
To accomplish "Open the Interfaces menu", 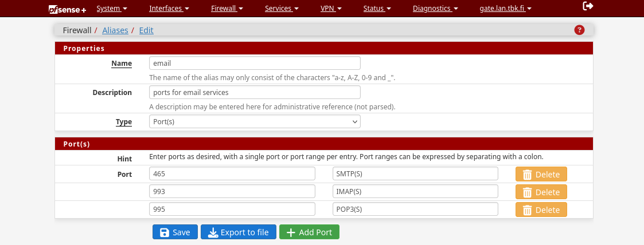I will coord(169,8).
